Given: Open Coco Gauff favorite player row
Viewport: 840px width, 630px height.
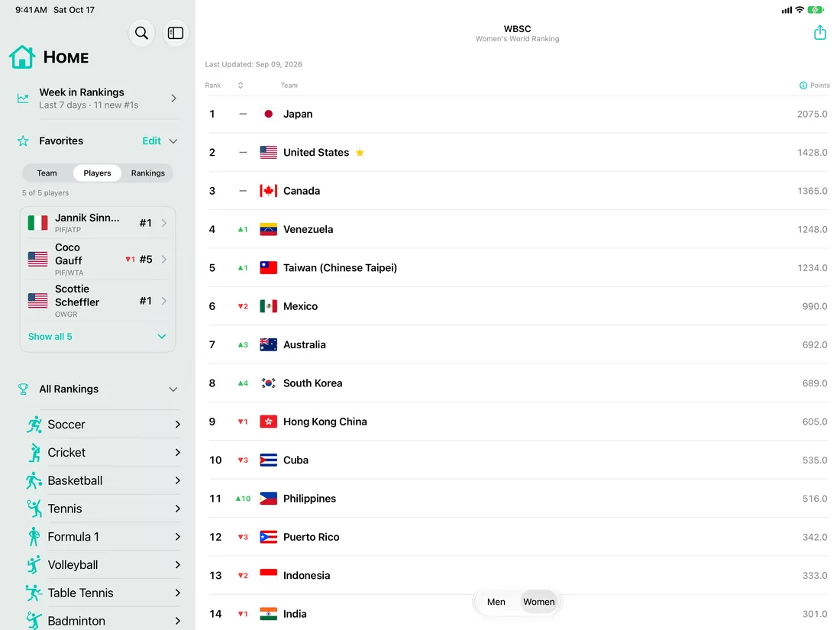Looking at the screenshot, I should tap(98, 260).
